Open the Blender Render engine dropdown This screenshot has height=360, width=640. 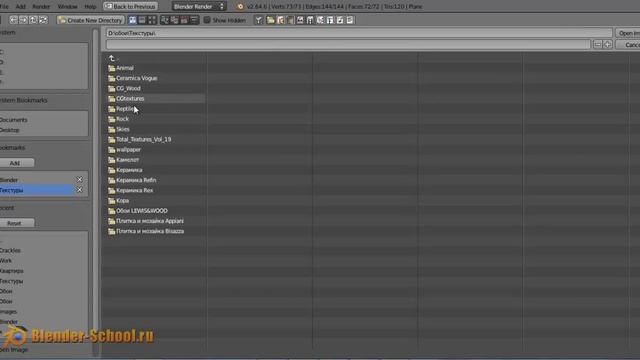click(199, 7)
